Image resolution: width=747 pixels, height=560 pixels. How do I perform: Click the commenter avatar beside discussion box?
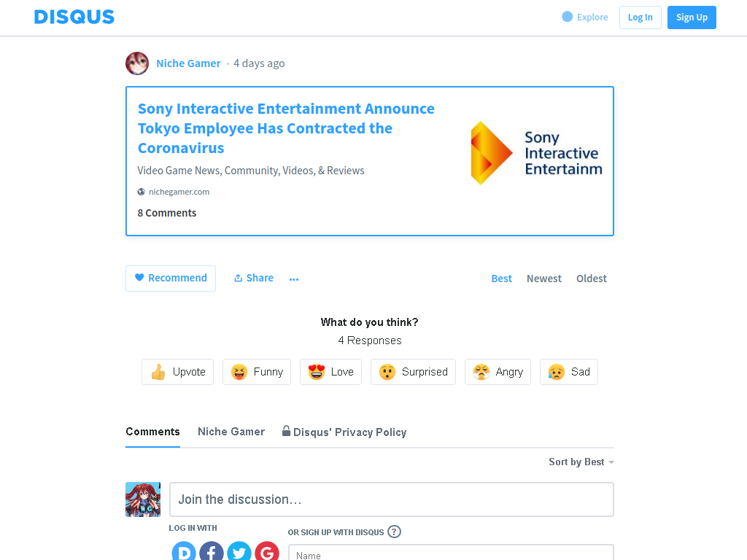(x=143, y=499)
